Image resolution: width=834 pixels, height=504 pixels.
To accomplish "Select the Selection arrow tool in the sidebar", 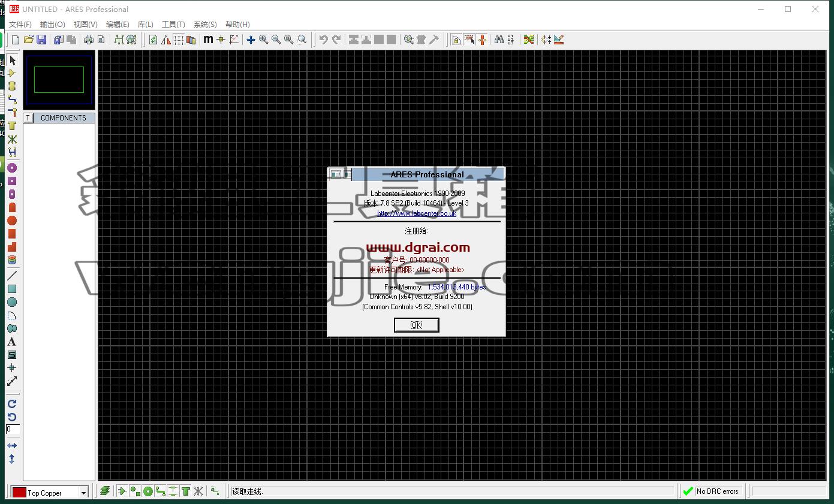I will pyautogui.click(x=12, y=61).
